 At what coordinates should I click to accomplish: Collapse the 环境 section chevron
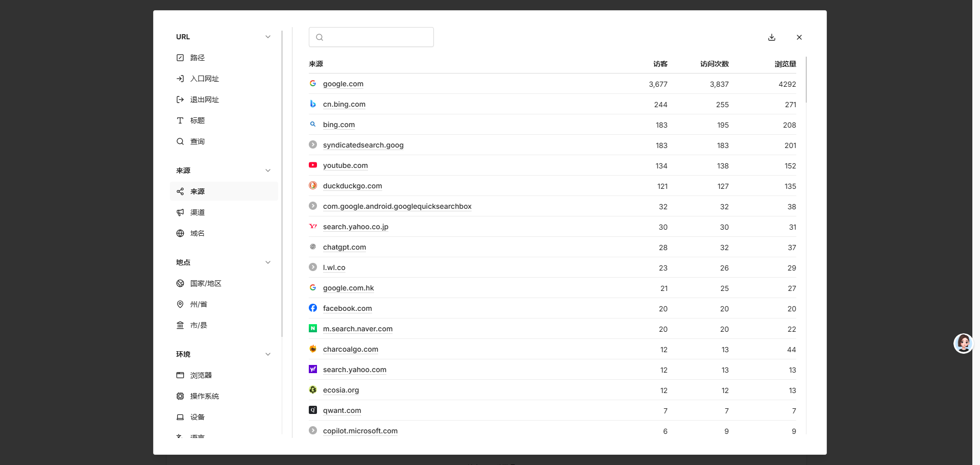coord(268,354)
